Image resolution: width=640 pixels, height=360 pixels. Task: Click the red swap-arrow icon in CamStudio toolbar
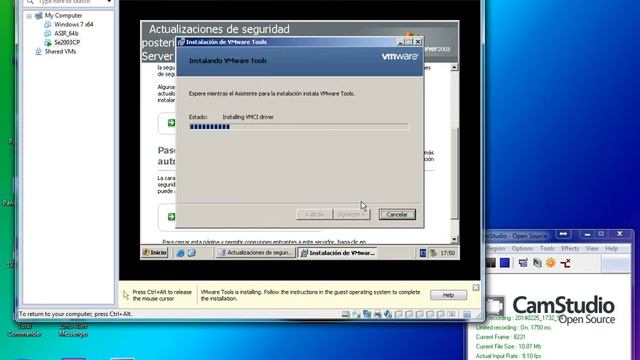565,263
